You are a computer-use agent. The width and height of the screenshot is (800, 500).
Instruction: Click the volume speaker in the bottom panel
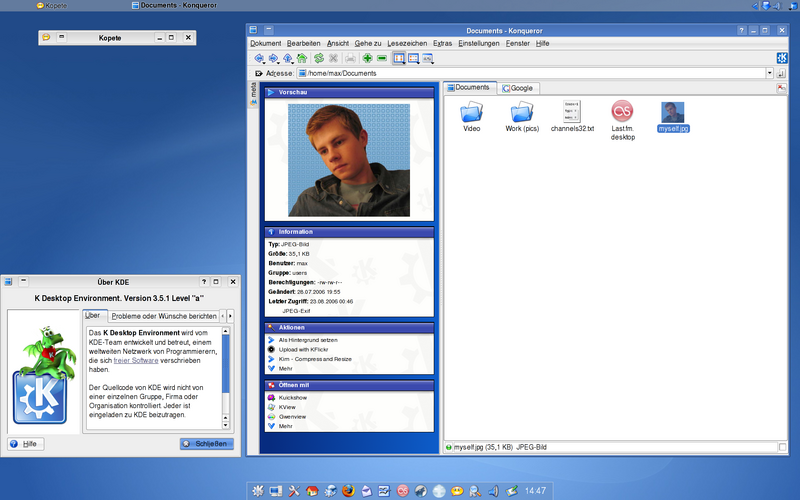click(493, 491)
